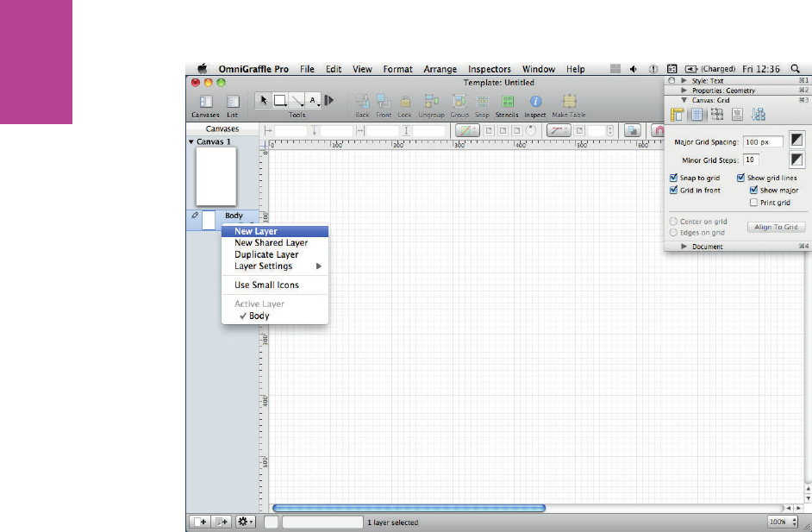Open the Diagram Layout inspector icon

pos(759,115)
